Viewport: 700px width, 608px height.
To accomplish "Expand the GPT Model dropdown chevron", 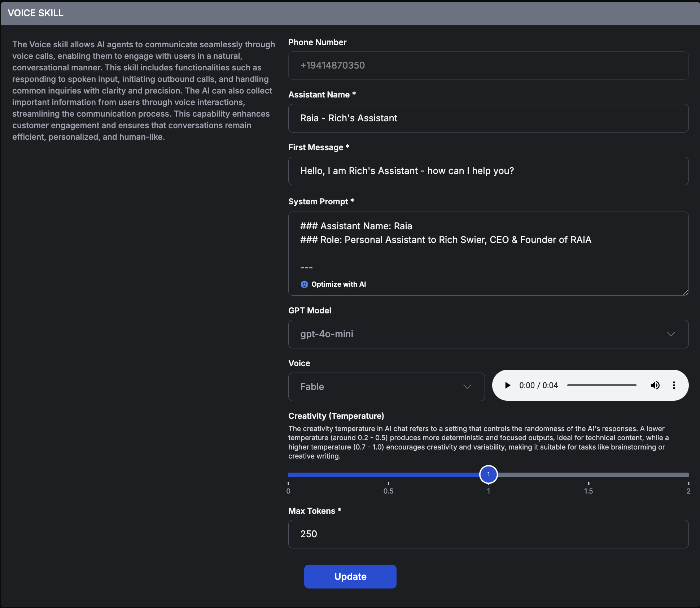I will coord(671,334).
